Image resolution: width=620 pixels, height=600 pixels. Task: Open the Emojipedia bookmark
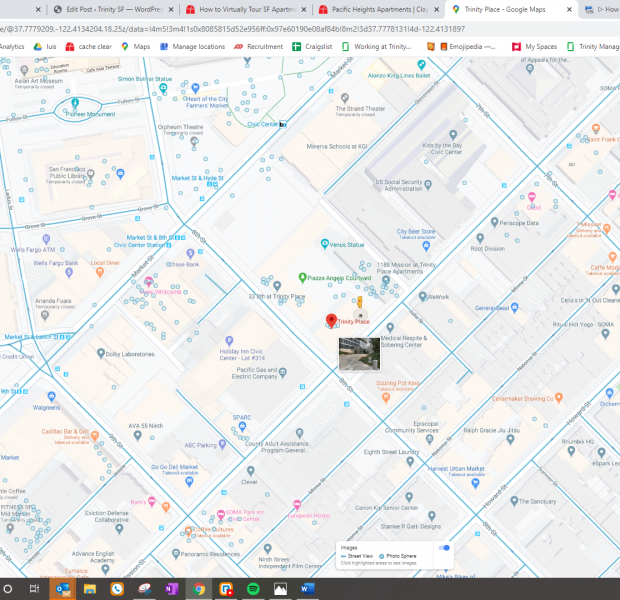(467, 47)
